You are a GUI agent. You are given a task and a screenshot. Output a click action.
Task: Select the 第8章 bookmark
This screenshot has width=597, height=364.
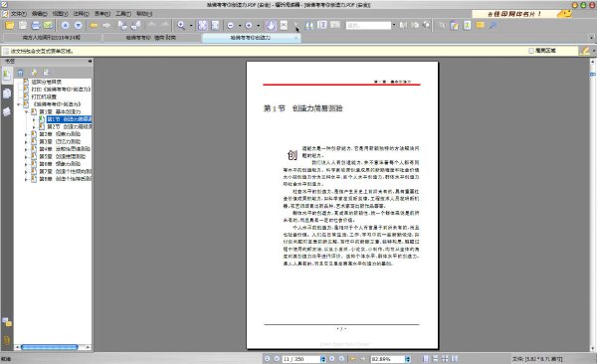click(x=65, y=179)
